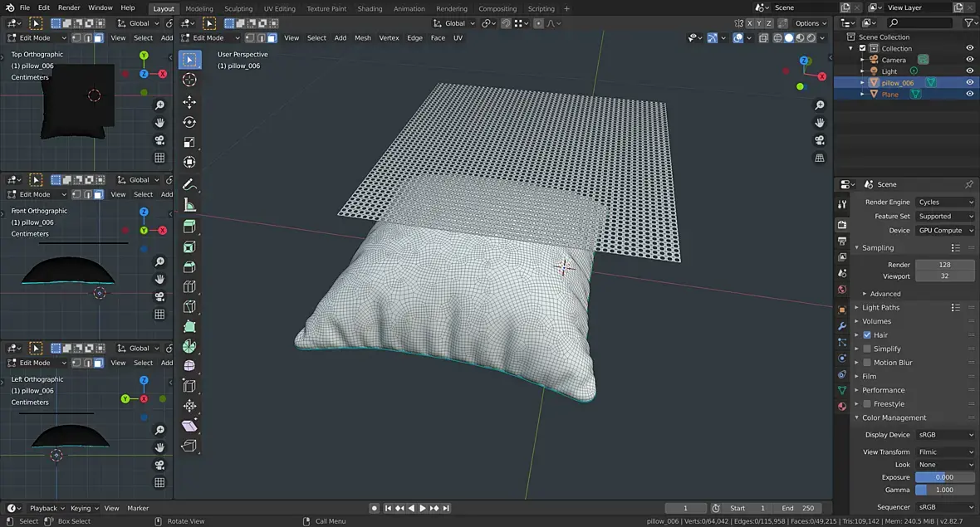Screen dimensions: 980x527
Task: Select the Bevel tool
Action: point(189,266)
